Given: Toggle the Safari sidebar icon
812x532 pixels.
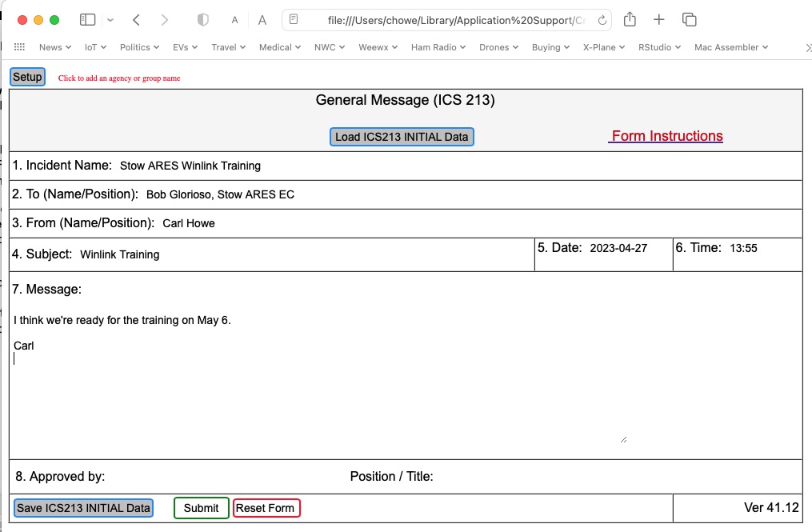Looking at the screenshot, I should pos(88,20).
